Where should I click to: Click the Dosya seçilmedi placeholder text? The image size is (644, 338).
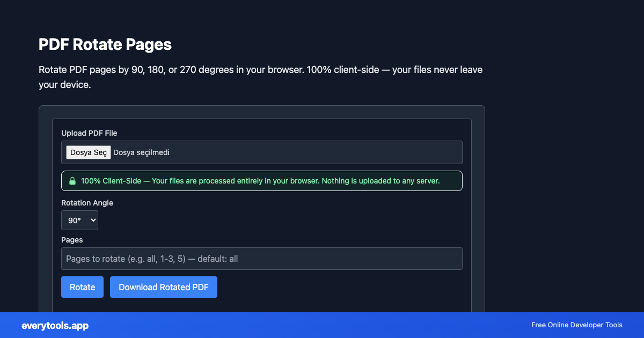141,152
